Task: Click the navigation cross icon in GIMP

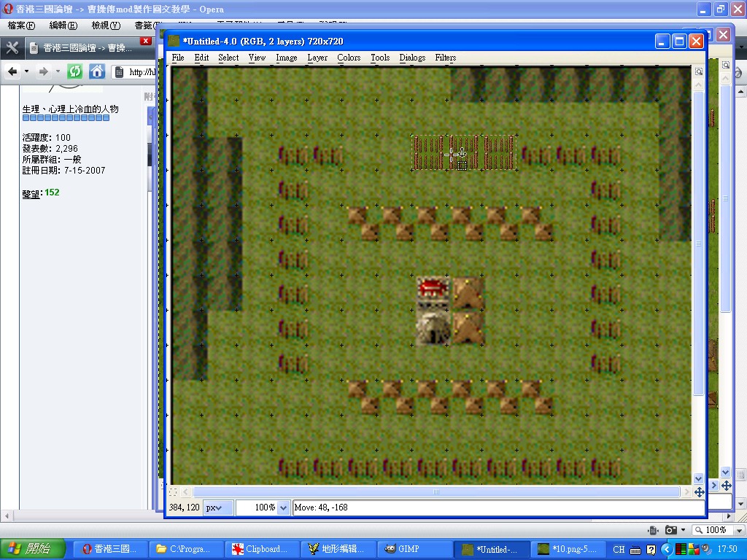Action: click(x=699, y=492)
